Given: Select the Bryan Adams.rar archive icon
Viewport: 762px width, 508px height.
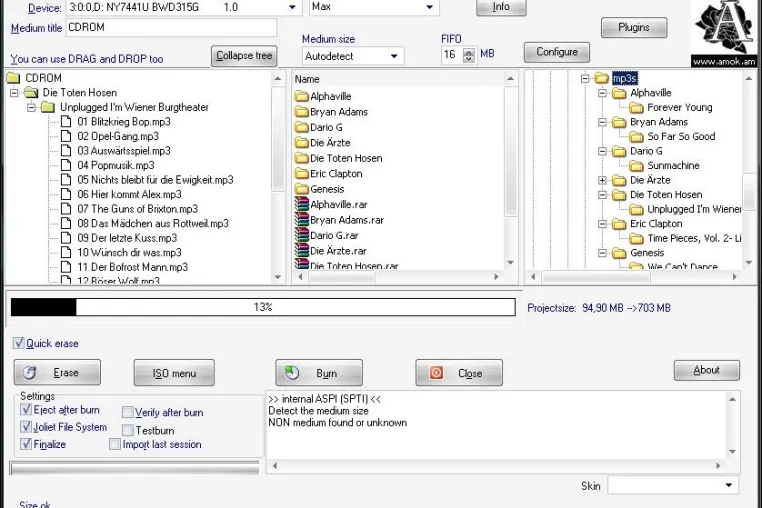Looking at the screenshot, I should click(301, 220).
